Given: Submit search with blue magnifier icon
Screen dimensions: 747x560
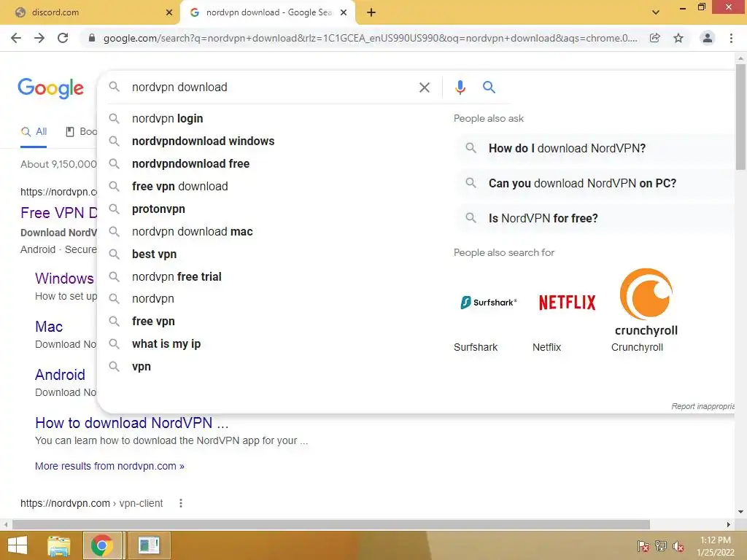Looking at the screenshot, I should (x=489, y=87).
